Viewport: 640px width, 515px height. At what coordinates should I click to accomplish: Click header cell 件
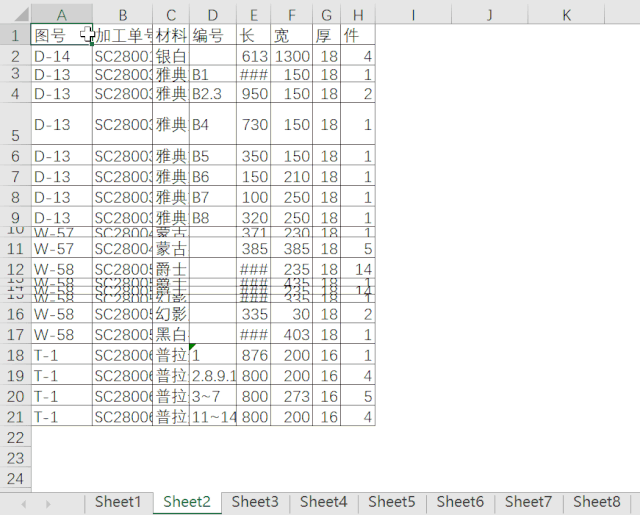pos(358,35)
